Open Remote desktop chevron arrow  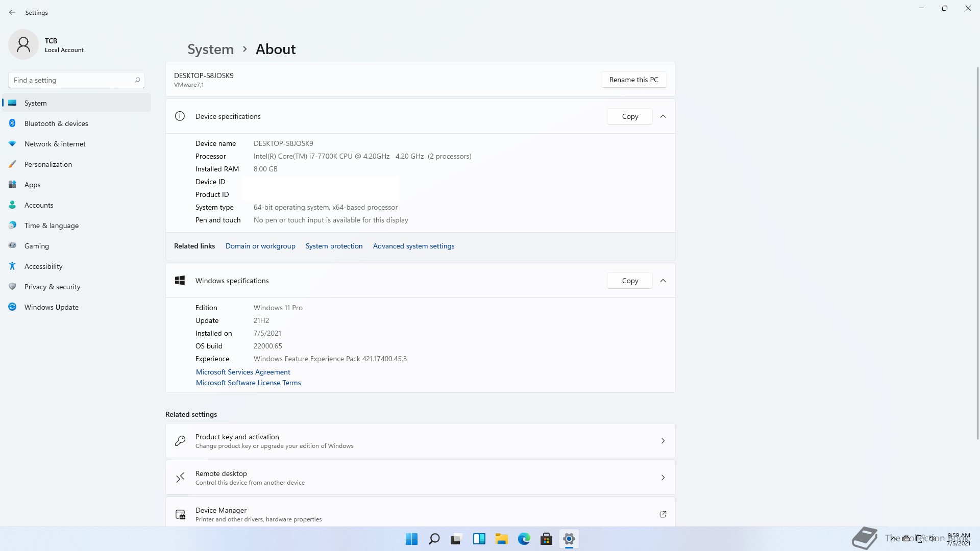pyautogui.click(x=663, y=478)
